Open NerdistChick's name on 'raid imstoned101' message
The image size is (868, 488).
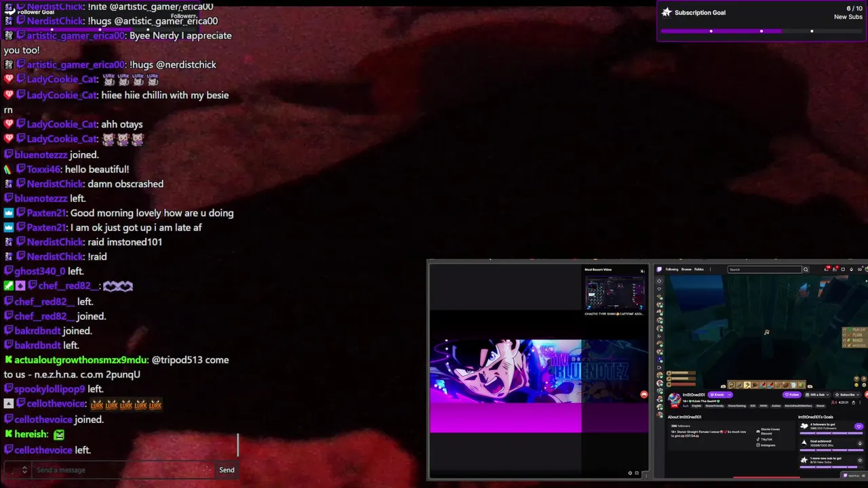click(x=55, y=242)
